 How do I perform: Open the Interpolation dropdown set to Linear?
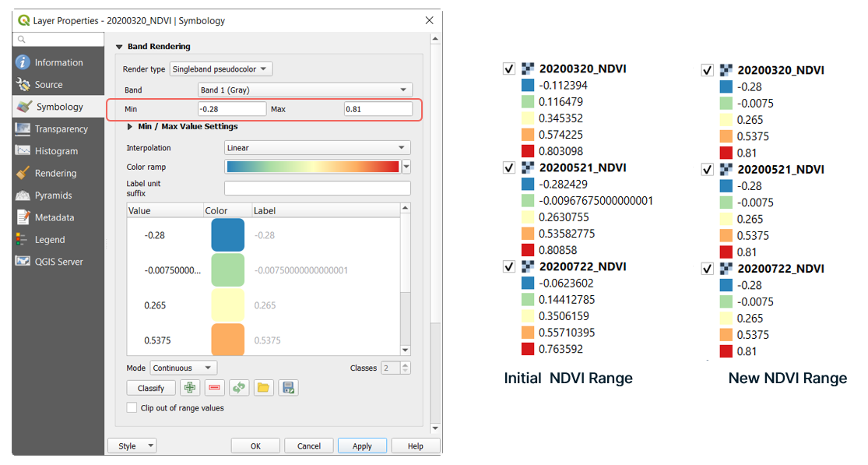[x=317, y=148]
